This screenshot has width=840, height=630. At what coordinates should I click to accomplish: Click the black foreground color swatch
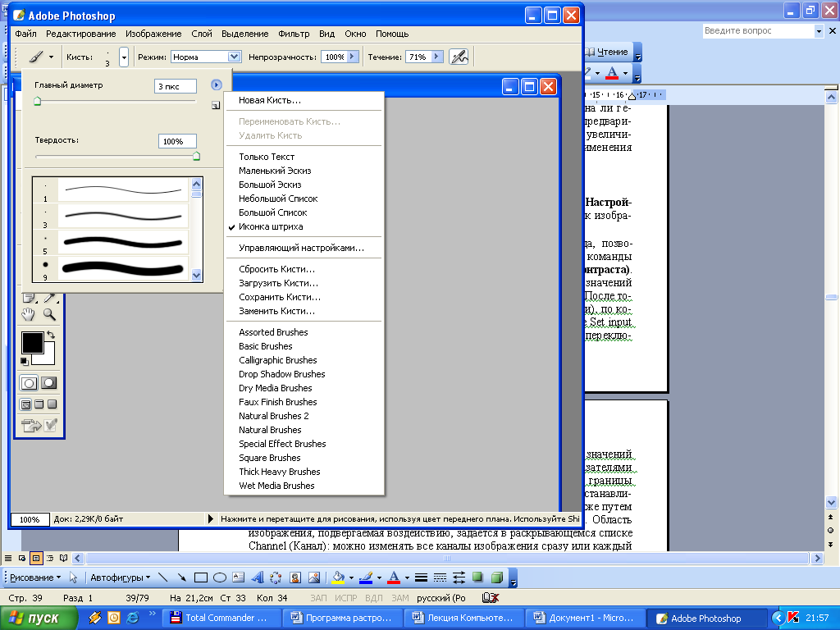(x=32, y=342)
